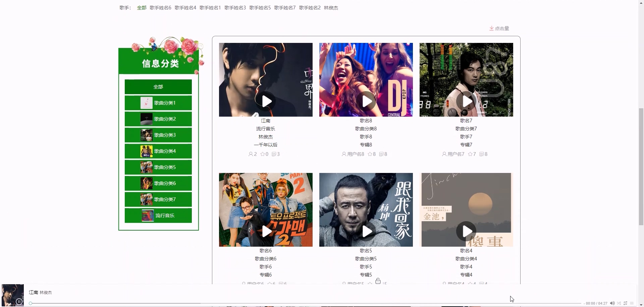
Task: Pause the player with the pause icon
Action: (x=19, y=302)
